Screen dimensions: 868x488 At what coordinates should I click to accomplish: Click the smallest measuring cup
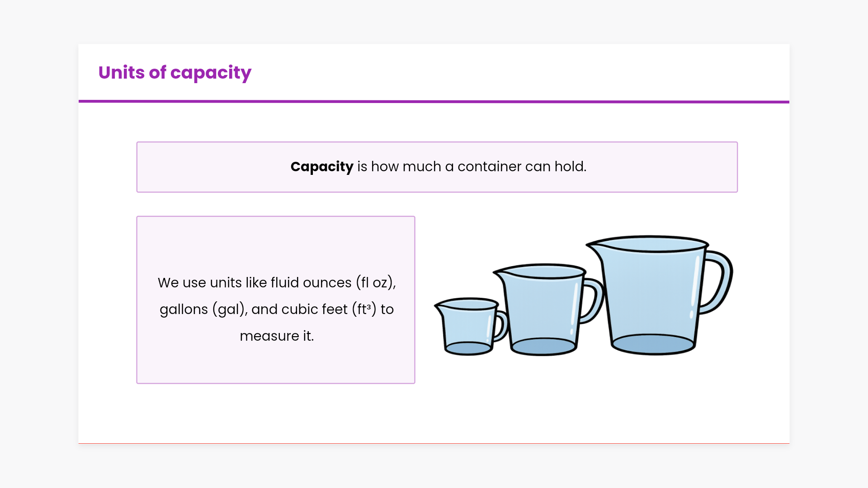pos(468,327)
